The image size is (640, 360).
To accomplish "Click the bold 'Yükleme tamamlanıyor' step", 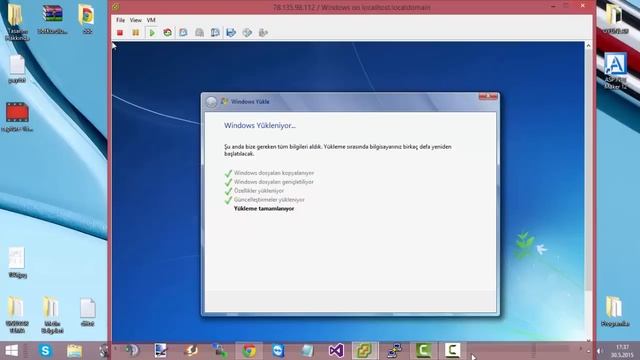I will (x=264, y=209).
